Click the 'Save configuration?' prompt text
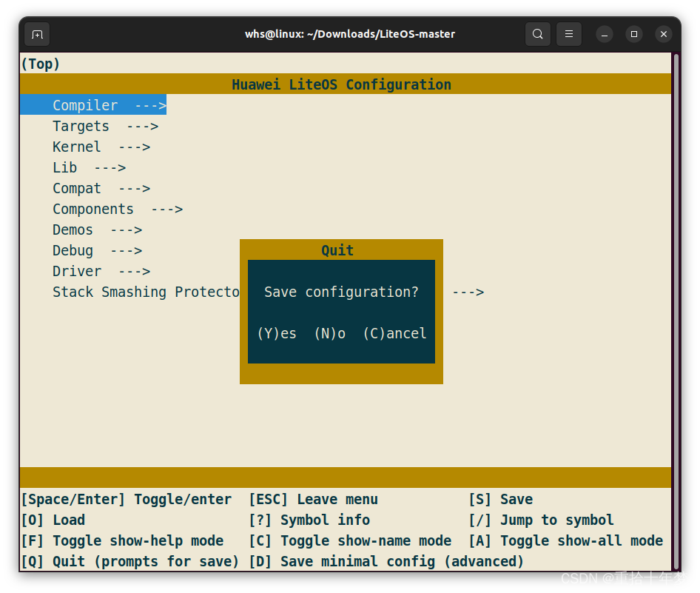700x593 pixels. click(342, 292)
